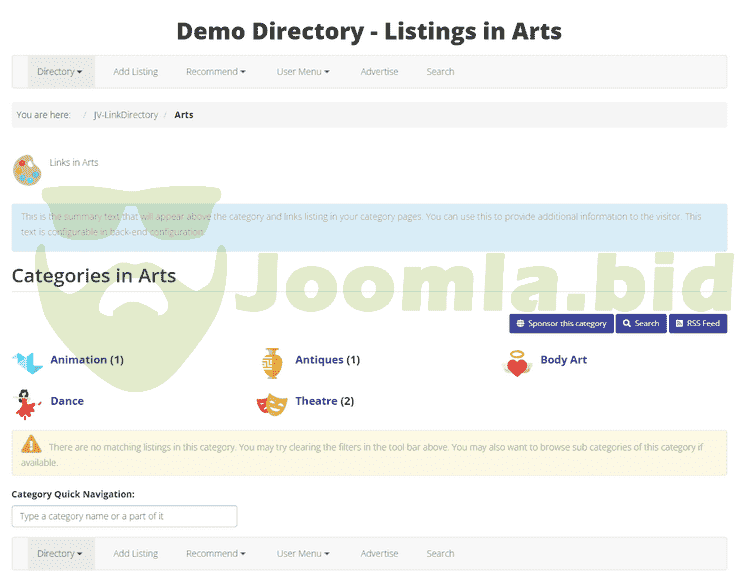
Task: Click the Arts palette category icon
Action: click(27, 170)
